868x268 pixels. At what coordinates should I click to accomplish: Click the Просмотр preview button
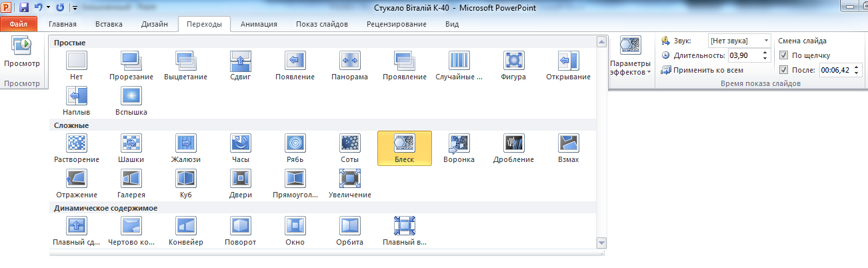click(x=22, y=53)
